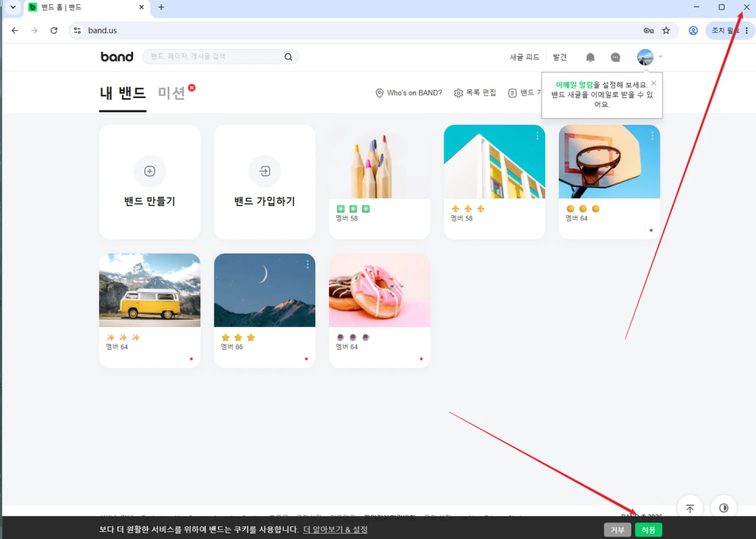756x539 pixels.
Task: Click the scroll-to-top arrow button
Action: tap(690, 508)
